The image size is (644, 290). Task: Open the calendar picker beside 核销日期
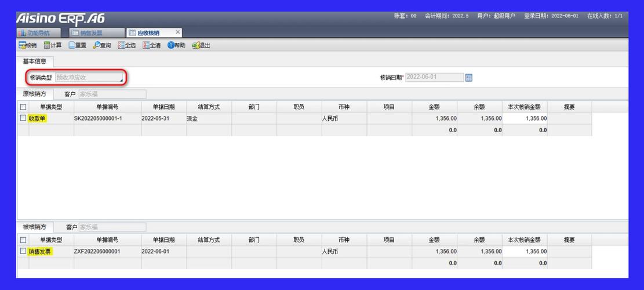468,78
